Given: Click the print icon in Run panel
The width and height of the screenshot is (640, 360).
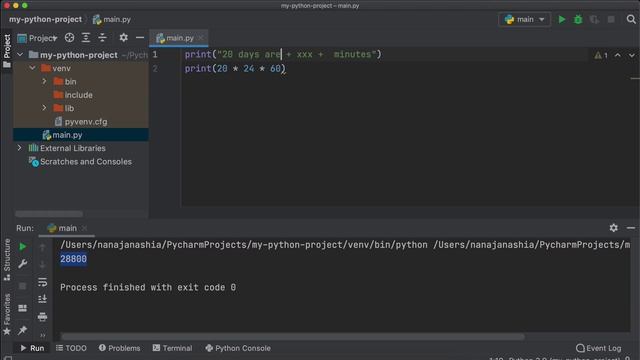Looking at the screenshot, I should pos(42,317).
